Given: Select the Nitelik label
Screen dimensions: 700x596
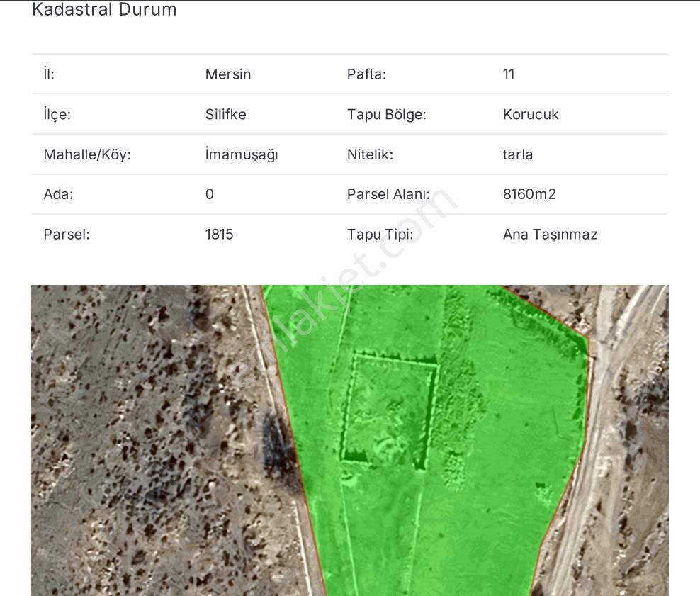Looking at the screenshot, I should [x=370, y=154].
